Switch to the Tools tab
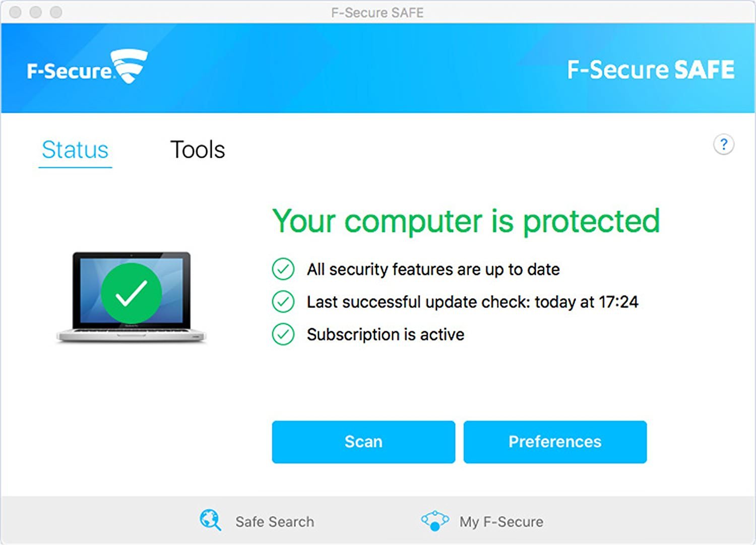The image size is (756, 545). [198, 150]
